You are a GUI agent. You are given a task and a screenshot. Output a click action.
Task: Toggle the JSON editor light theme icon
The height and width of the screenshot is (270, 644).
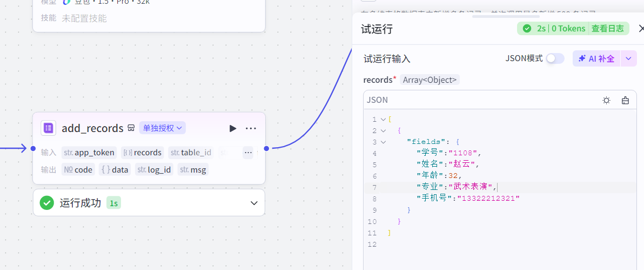click(x=607, y=100)
